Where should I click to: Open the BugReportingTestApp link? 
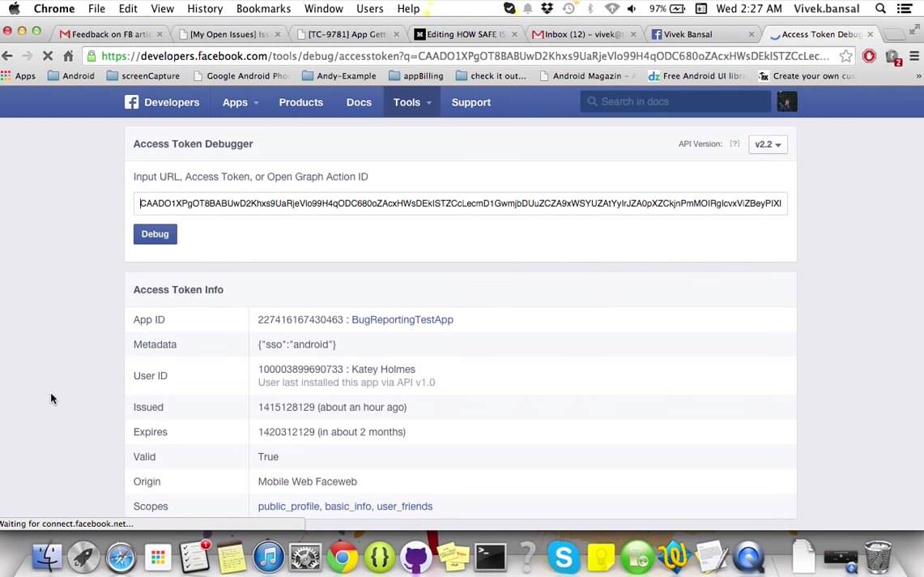(402, 320)
